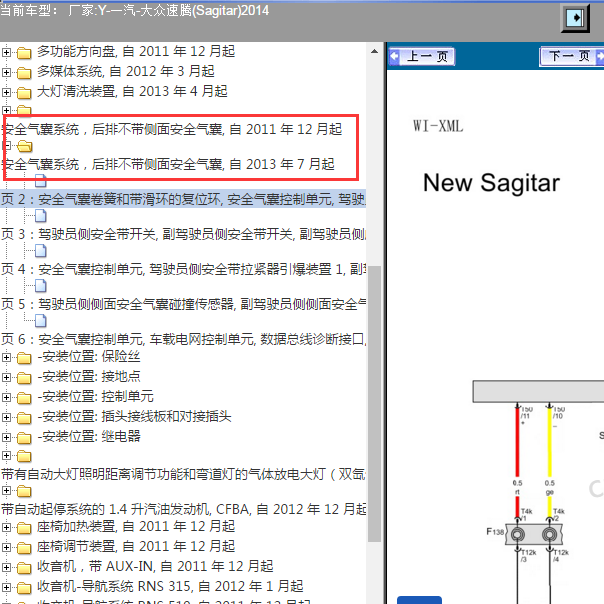604x604 pixels.
Task: Go to next page with 下一页 button
Action: click(572, 57)
